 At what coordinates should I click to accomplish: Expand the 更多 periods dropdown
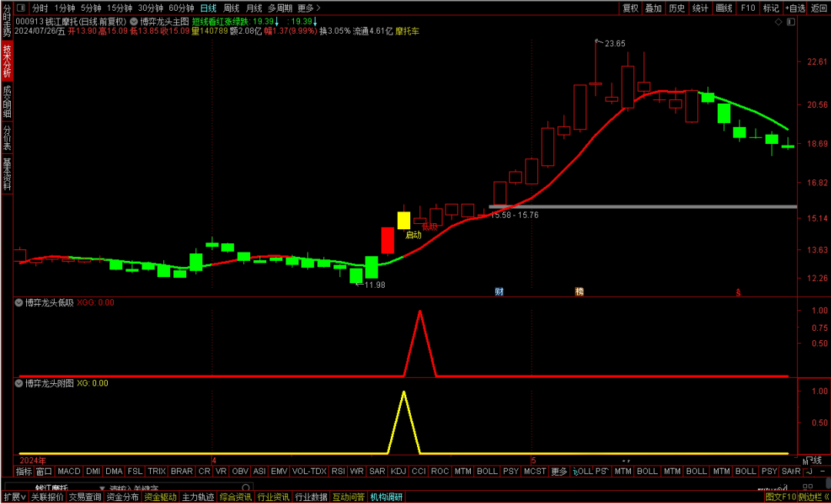(x=306, y=8)
